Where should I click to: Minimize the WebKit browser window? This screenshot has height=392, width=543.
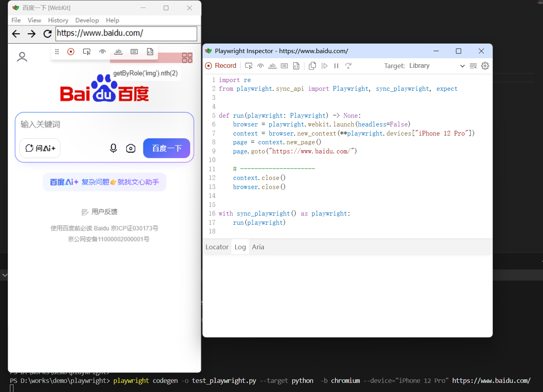[143, 8]
